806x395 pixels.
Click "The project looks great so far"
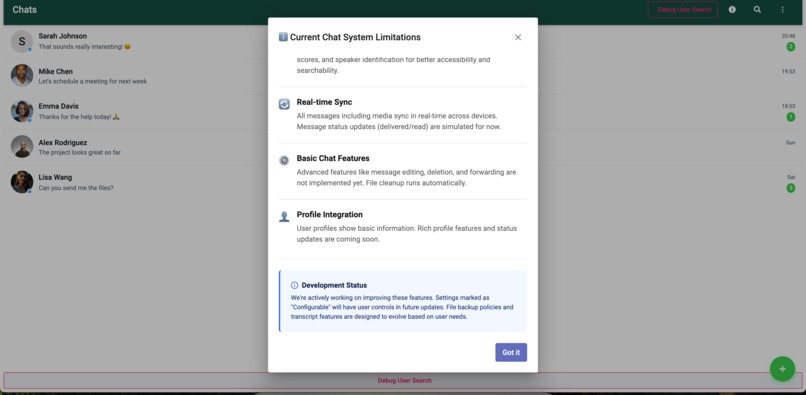(x=80, y=152)
